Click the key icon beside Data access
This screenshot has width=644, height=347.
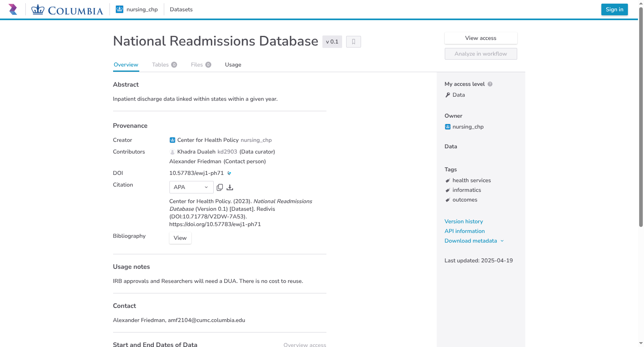(x=448, y=95)
